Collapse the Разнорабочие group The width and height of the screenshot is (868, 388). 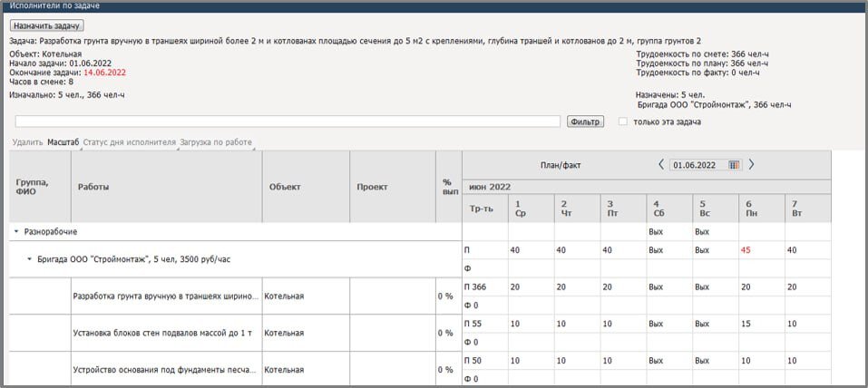pyautogui.click(x=15, y=232)
